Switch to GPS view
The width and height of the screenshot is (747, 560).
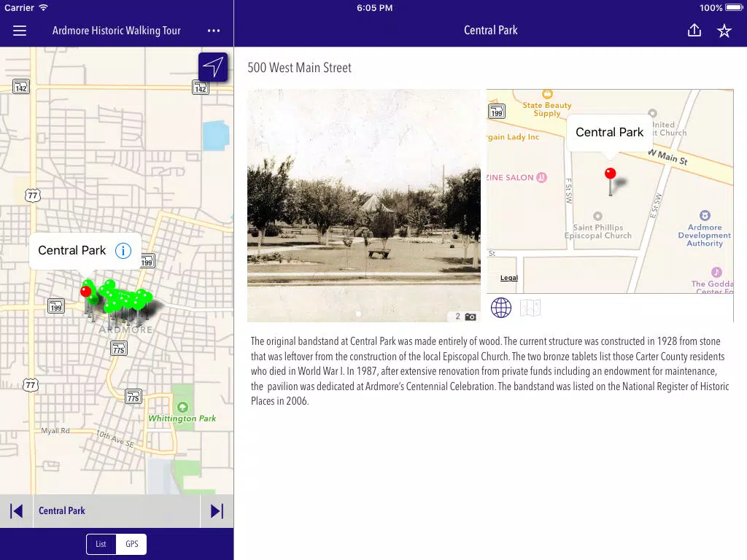(131, 544)
